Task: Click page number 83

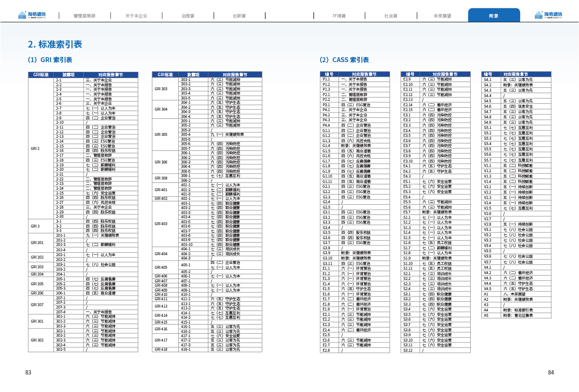Action: click(28, 373)
